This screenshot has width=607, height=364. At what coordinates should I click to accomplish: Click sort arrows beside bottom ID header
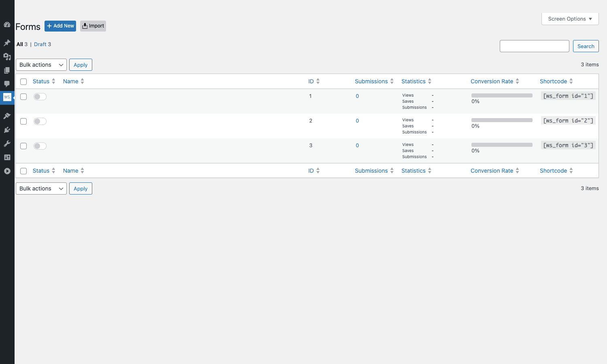click(x=318, y=171)
